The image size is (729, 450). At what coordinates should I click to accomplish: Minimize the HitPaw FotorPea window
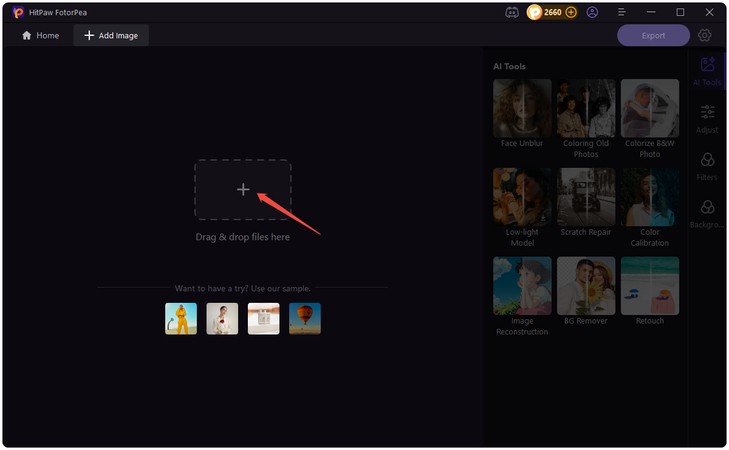(651, 13)
